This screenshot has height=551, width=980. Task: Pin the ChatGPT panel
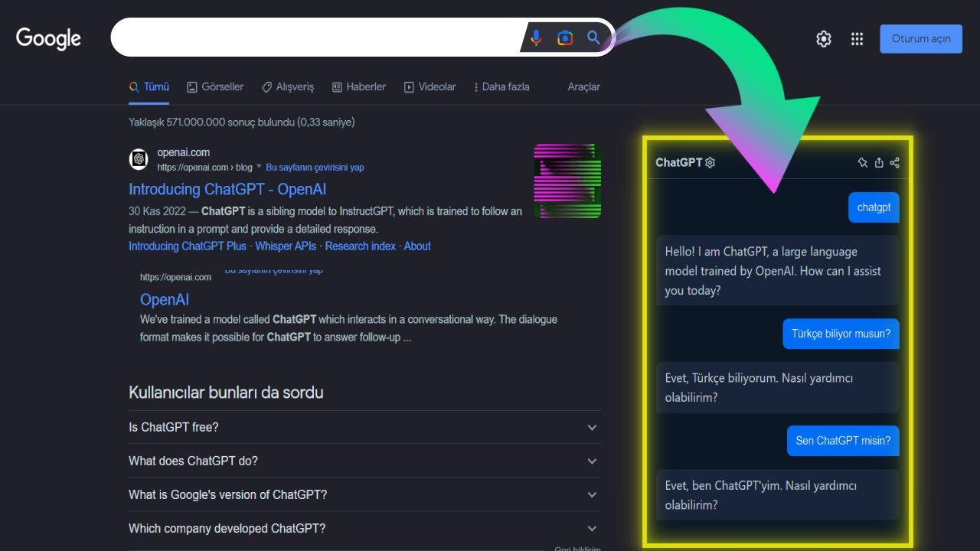863,162
